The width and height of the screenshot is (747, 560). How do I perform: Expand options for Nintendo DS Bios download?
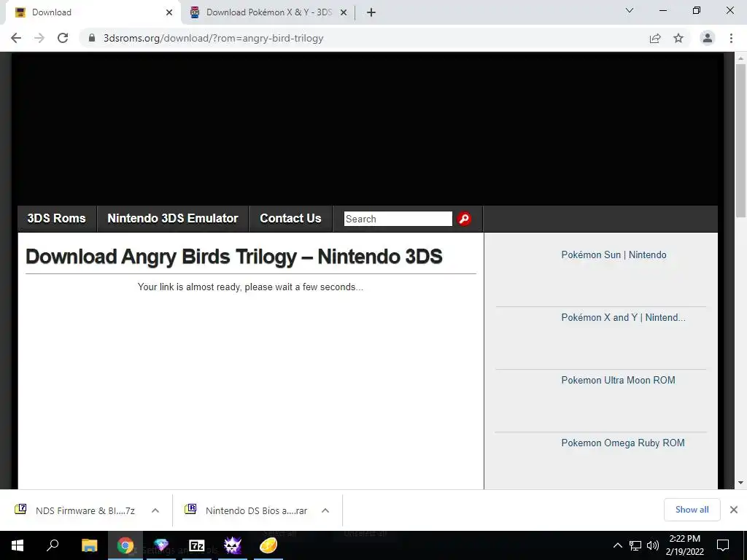pyautogui.click(x=325, y=510)
